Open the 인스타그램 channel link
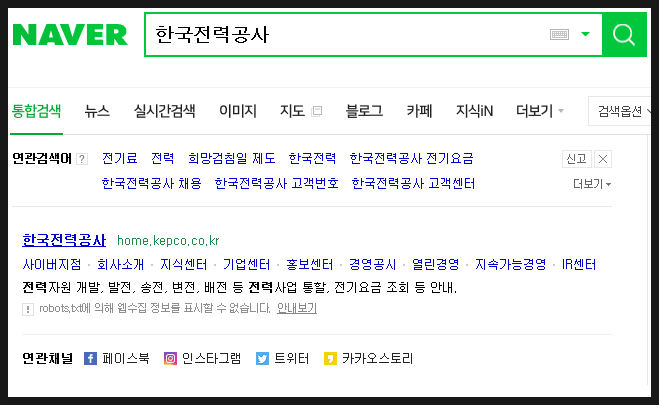 click(211, 358)
